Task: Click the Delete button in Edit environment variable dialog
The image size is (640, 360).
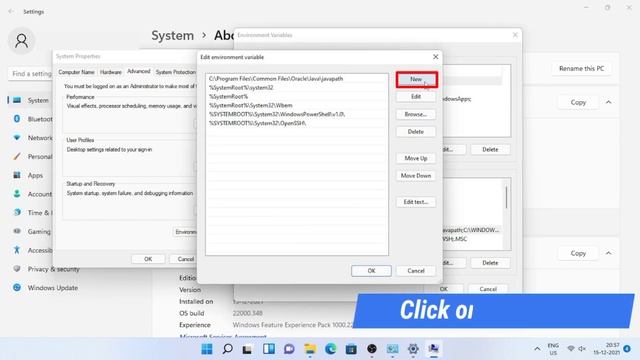Action: (416, 132)
